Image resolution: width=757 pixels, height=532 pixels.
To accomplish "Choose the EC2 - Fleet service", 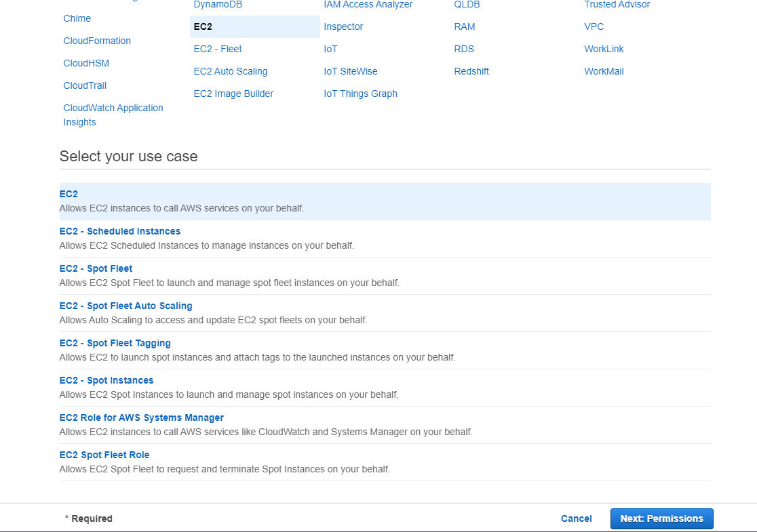I will [218, 49].
